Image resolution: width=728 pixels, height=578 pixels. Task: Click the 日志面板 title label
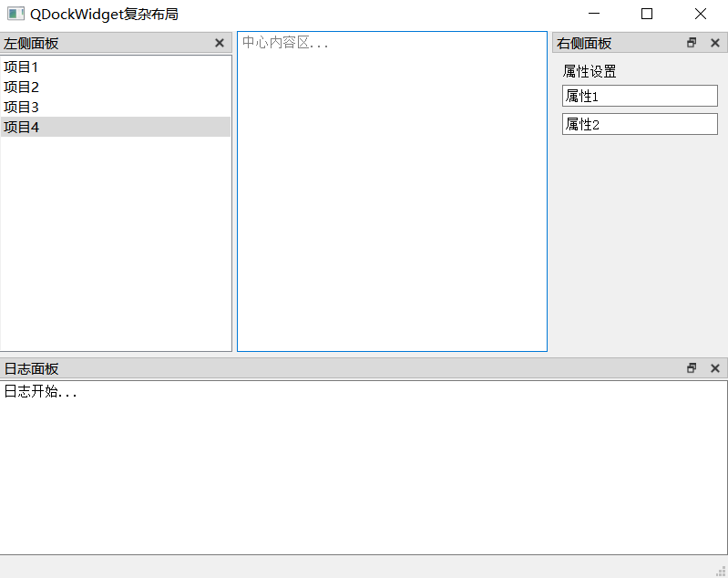pyautogui.click(x=31, y=369)
